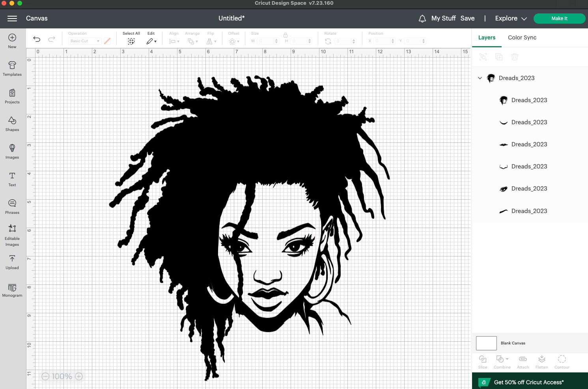Open the notifications bell
588x389 pixels.
422,19
